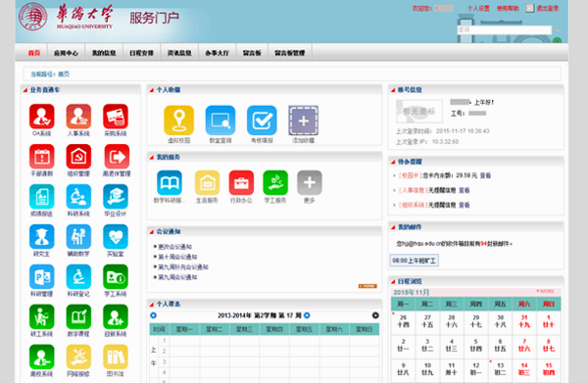This screenshot has width=588, height=383.
Task: Open the first meeting notice link
Action: [x=174, y=247]
